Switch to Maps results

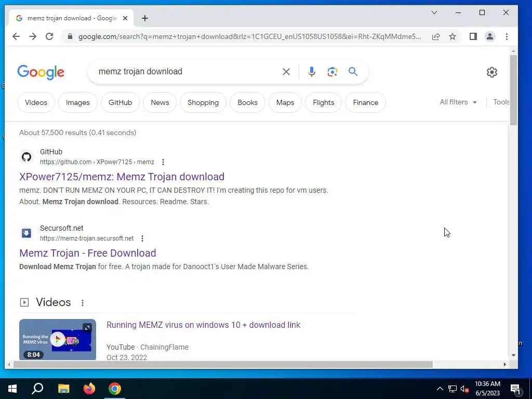point(285,102)
